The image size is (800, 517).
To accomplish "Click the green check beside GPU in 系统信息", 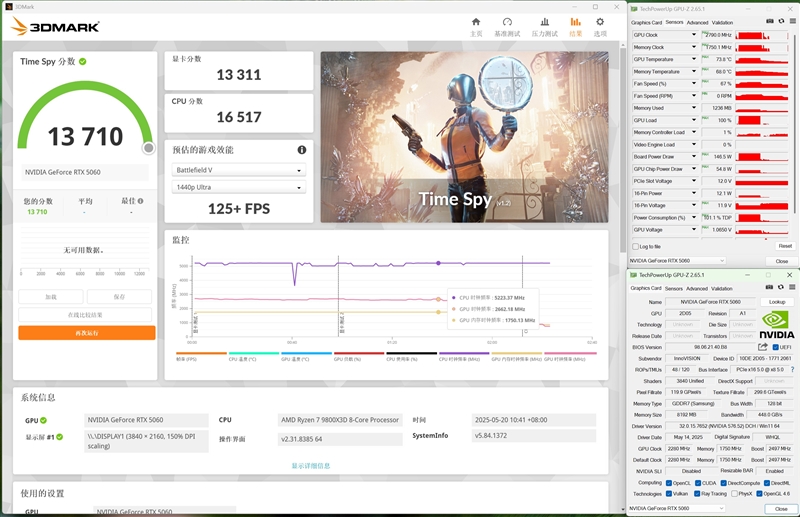I will [43, 420].
